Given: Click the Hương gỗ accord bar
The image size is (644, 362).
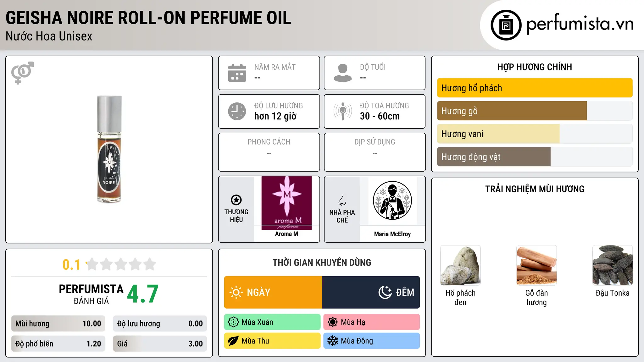Looking at the screenshot, I should click(535, 111).
